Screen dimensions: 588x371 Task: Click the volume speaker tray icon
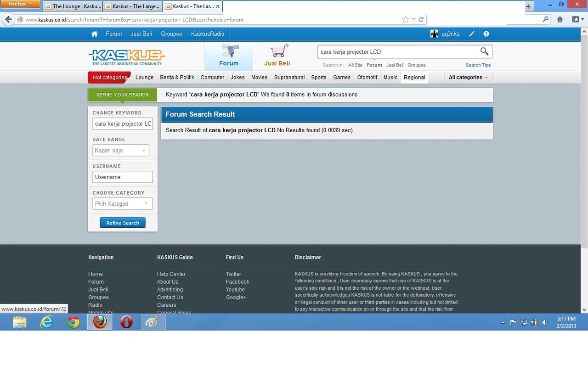(545, 322)
